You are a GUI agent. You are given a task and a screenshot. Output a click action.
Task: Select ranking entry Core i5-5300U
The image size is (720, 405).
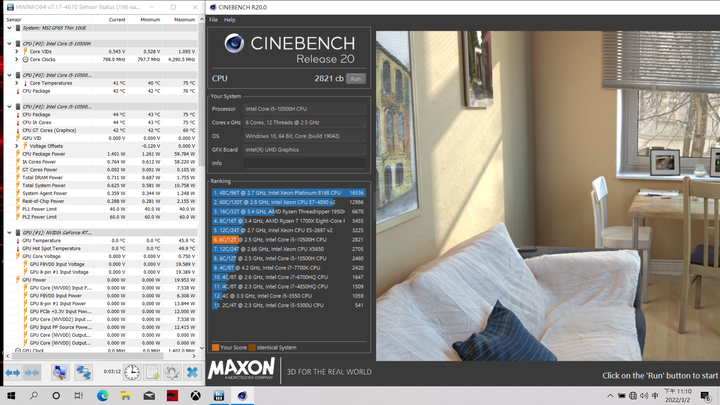tap(289, 305)
